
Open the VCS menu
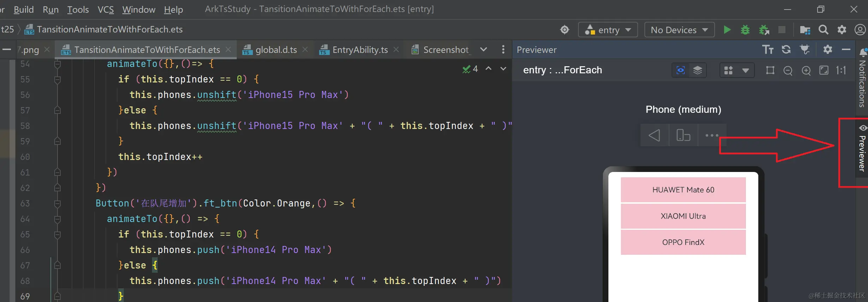pyautogui.click(x=105, y=10)
